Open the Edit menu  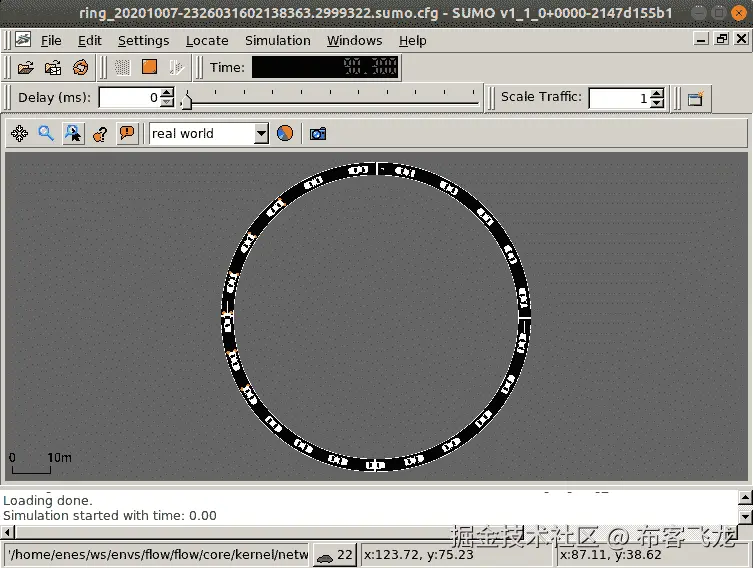(x=90, y=41)
